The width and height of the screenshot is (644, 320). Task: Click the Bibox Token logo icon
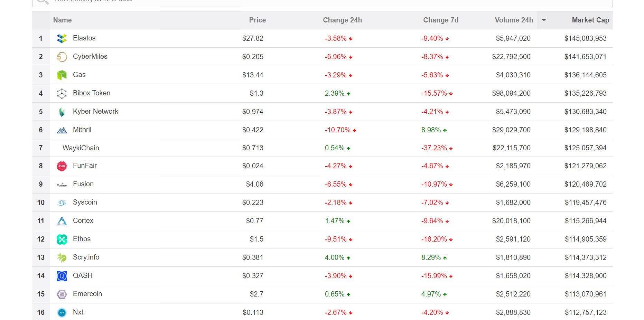coord(62,93)
